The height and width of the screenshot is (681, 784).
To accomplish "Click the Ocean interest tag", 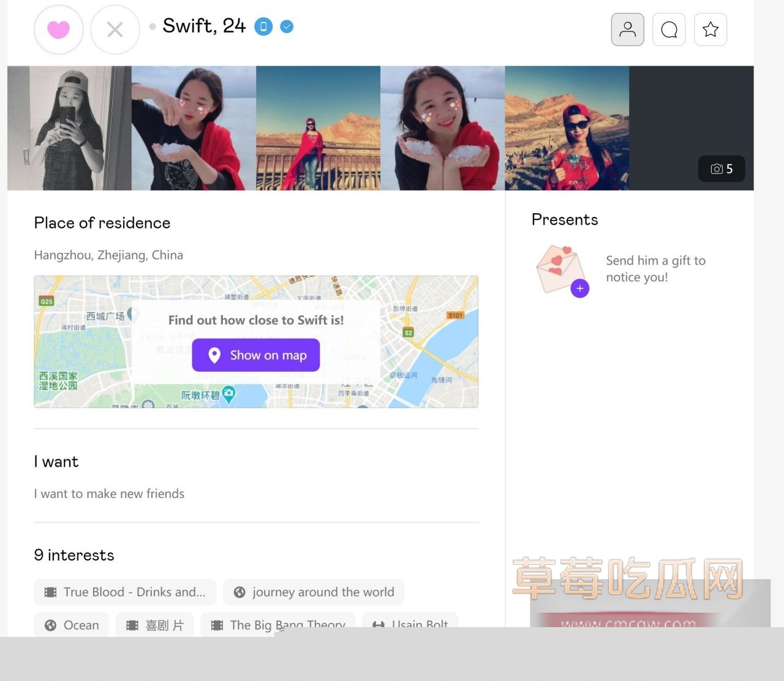I will coord(72,625).
